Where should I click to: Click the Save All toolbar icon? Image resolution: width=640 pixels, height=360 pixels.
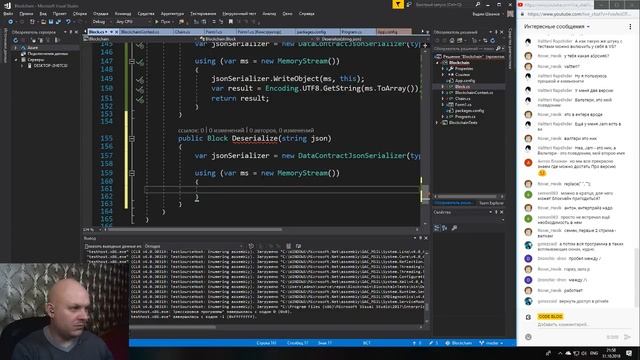tap(58, 22)
